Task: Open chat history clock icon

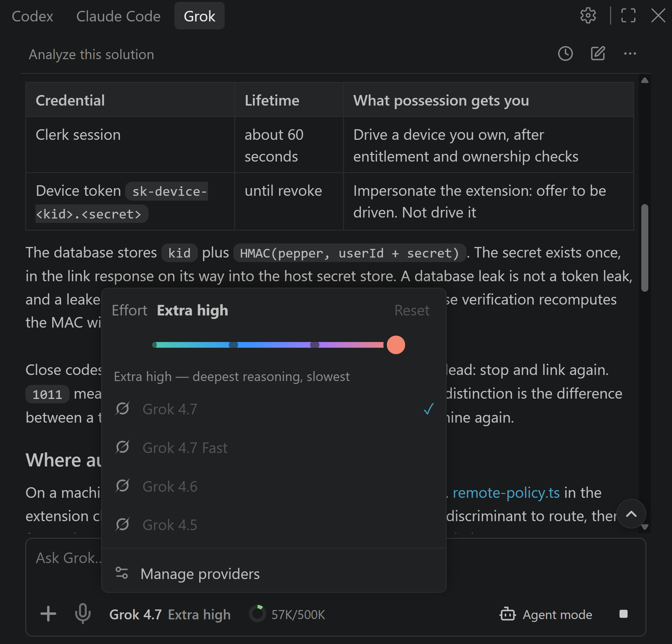Action: click(565, 54)
